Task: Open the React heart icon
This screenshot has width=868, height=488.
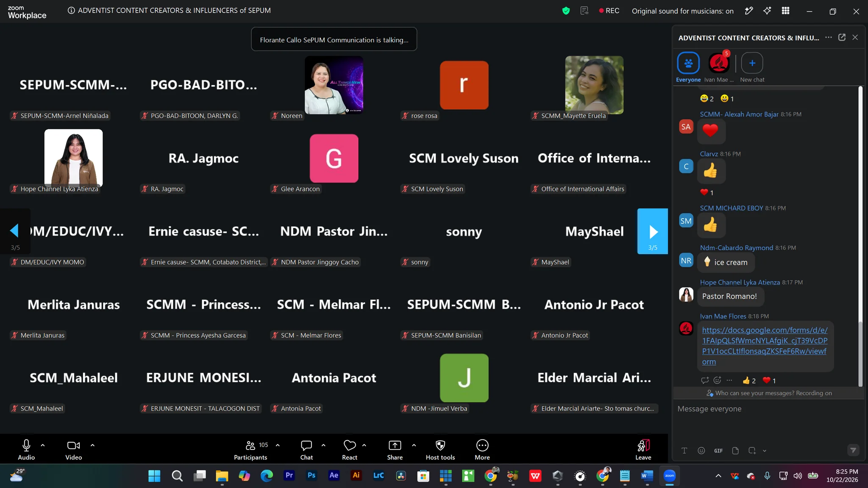Action: (x=349, y=445)
